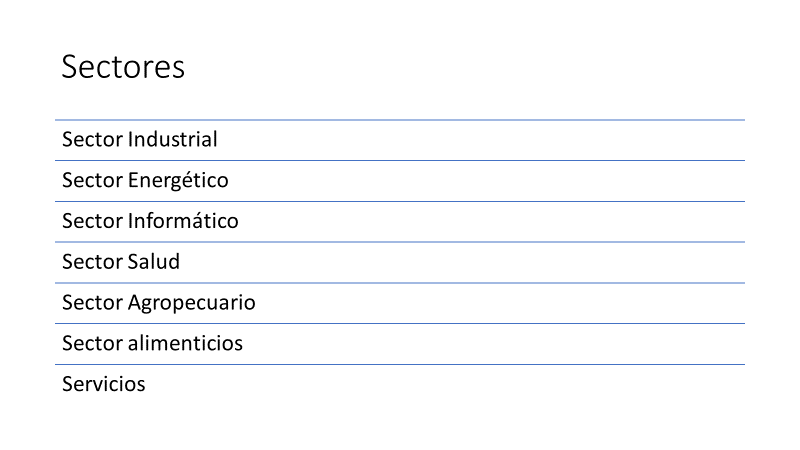Click the Sector alimenticios list item

tap(152, 344)
